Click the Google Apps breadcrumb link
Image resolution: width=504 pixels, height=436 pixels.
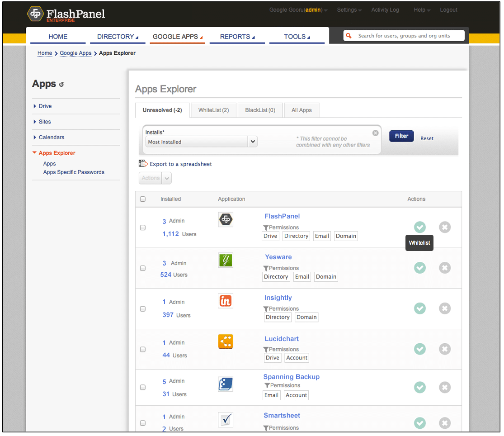[x=75, y=53]
